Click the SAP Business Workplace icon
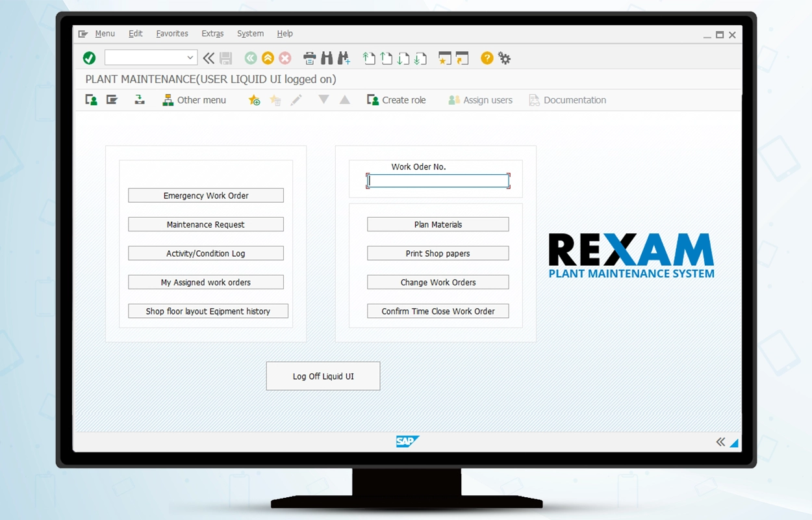812x520 pixels. tap(140, 99)
